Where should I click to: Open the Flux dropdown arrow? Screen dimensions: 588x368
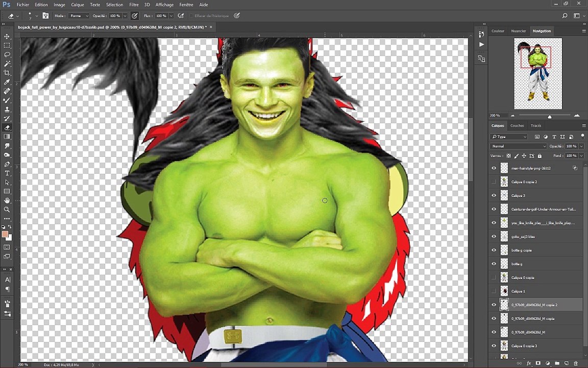tap(171, 16)
